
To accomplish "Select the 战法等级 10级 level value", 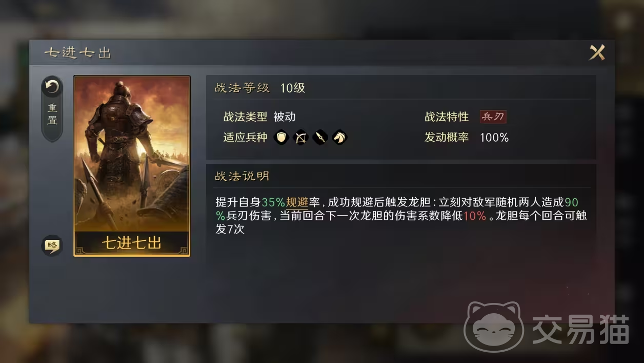I will tap(293, 88).
